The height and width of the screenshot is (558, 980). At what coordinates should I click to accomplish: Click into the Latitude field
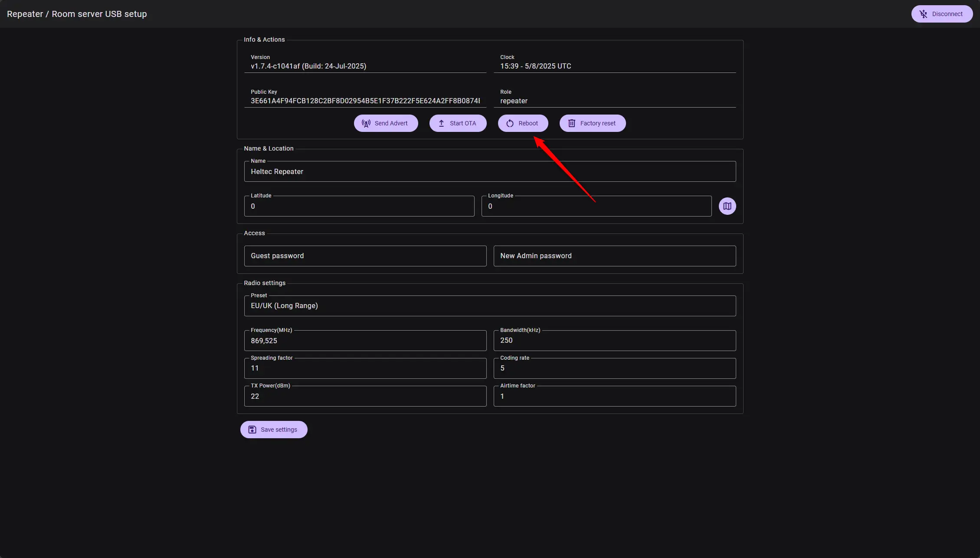(x=359, y=207)
